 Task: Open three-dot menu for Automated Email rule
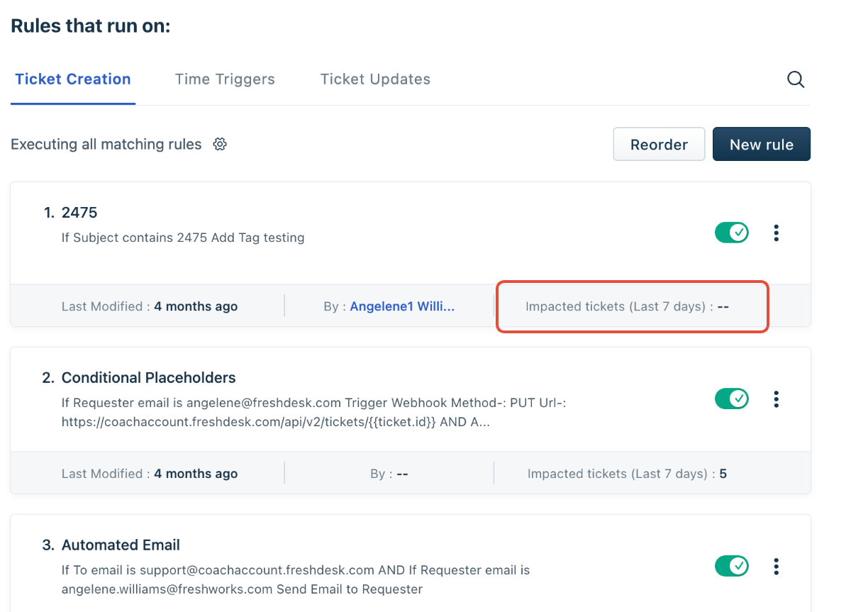point(777,567)
